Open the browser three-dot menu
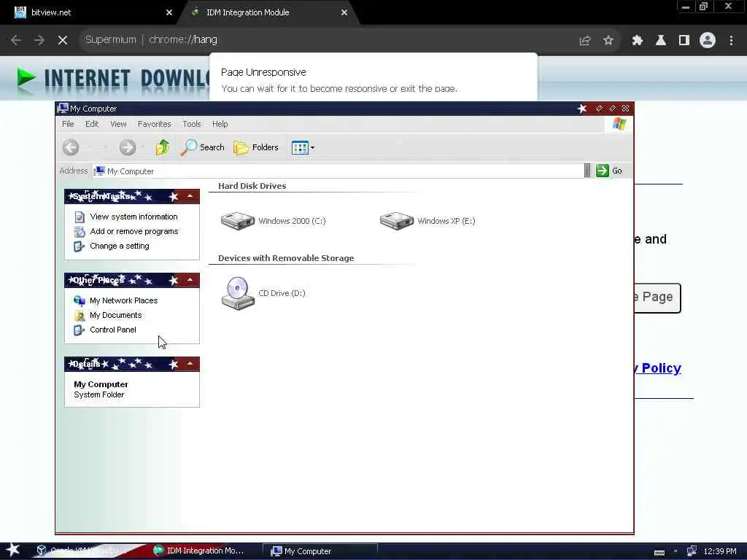Screen dimensions: 747x560 [x=731, y=41]
